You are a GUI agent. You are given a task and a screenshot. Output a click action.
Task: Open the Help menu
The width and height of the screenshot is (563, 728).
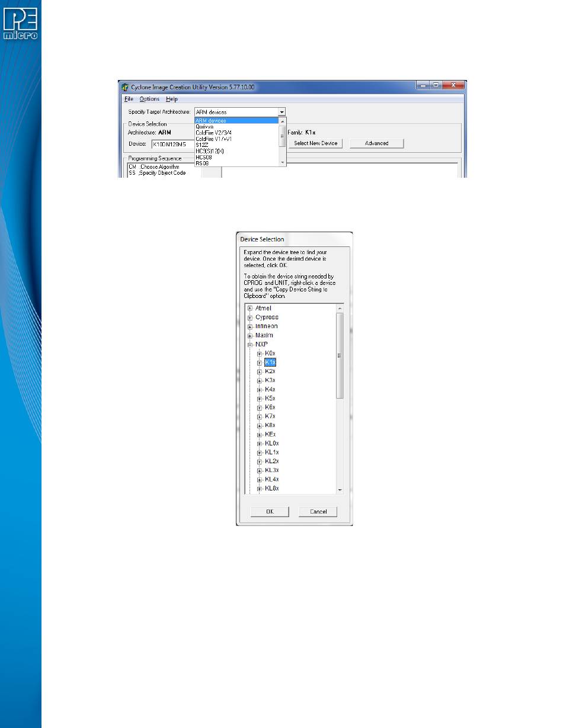click(x=171, y=99)
